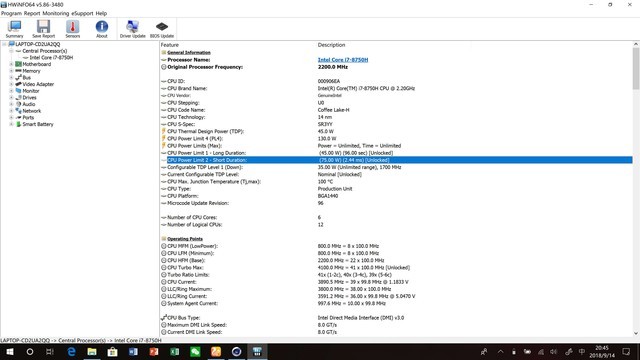Select the Network icon in tree
This screenshot has width=640, height=360.
tap(18, 111)
